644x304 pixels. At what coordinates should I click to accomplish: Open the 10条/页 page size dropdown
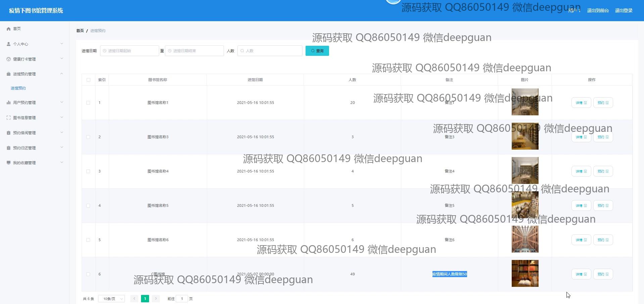[x=111, y=299]
